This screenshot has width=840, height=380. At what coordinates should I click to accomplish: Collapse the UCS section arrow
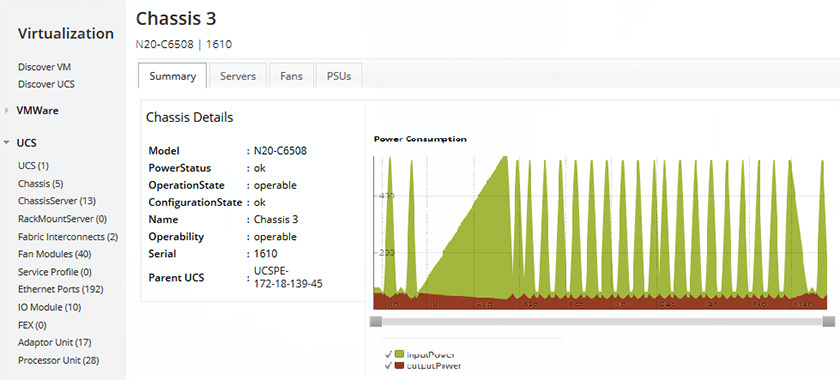6,143
